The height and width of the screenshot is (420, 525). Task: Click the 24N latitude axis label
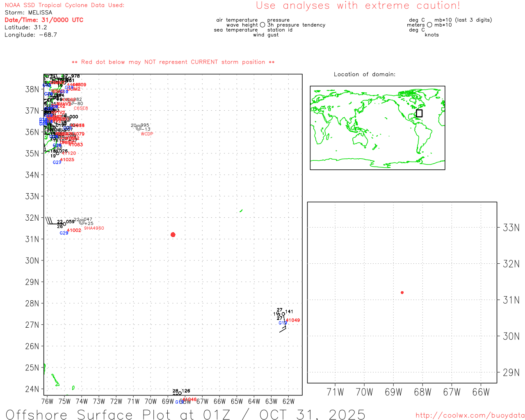[x=32, y=389]
